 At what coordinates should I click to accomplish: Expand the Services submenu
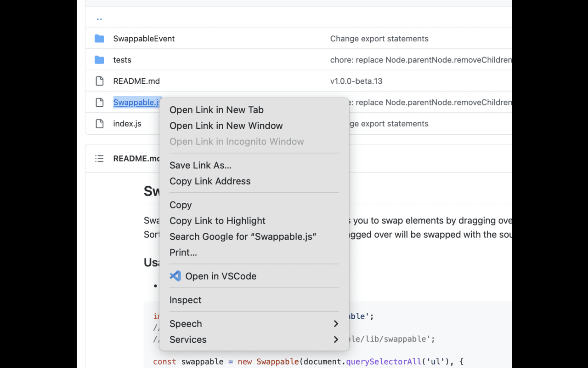188,339
